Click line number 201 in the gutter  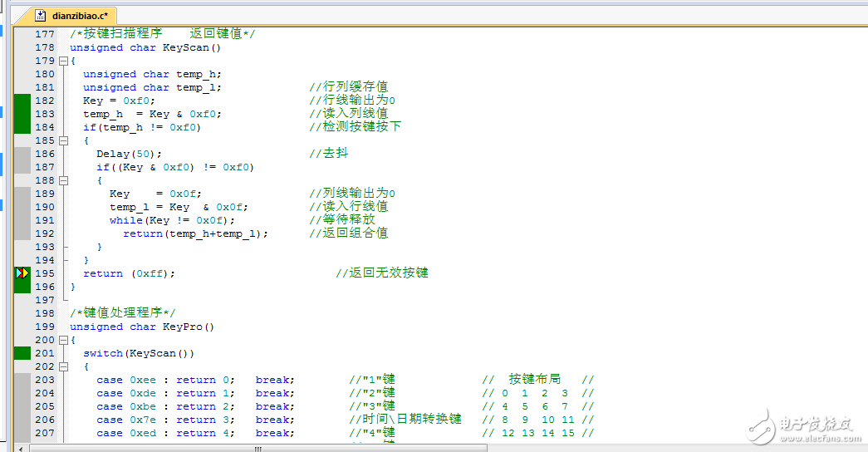45,353
